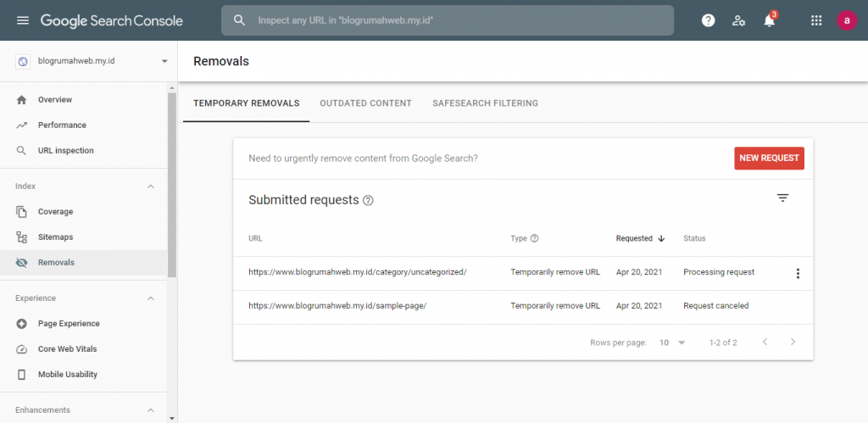Click the sidebar scroll down arrow
Viewport: 868px width, 423px height.
(x=171, y=418)
